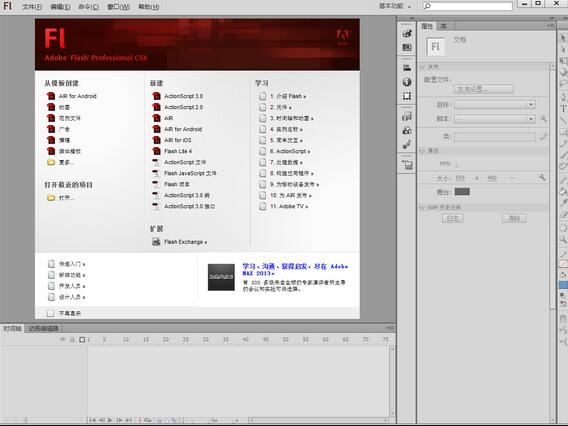Open the 文件(F) menu
This screenshot has height=426, width=568.
[32, 7]
